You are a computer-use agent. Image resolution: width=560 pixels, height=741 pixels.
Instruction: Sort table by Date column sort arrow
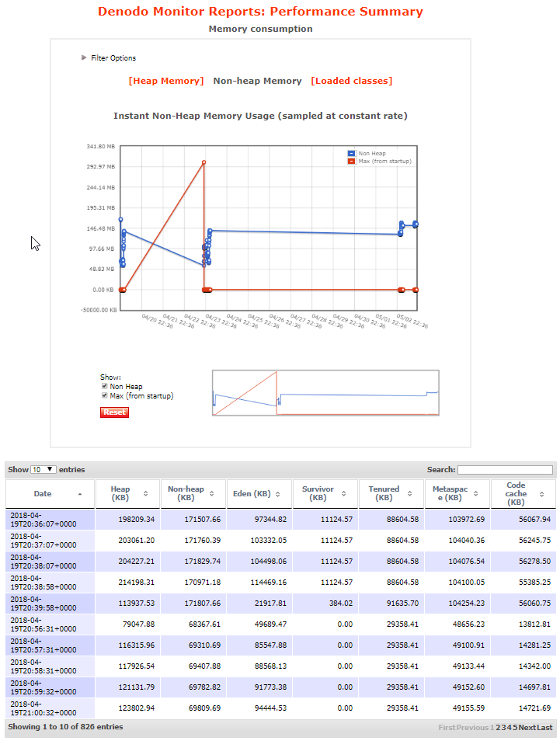80,494
